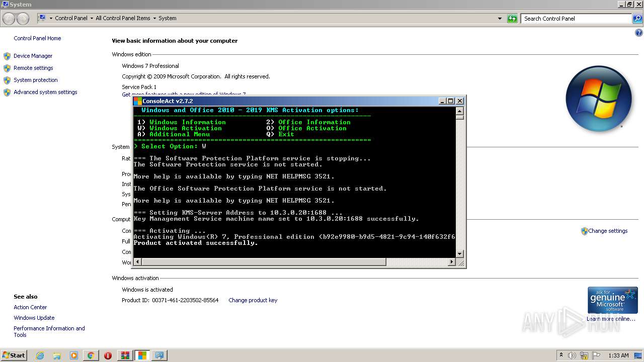The image size is (644, 362).
Task: Click the address bar computer icon
Action: (x=42, y=18)
